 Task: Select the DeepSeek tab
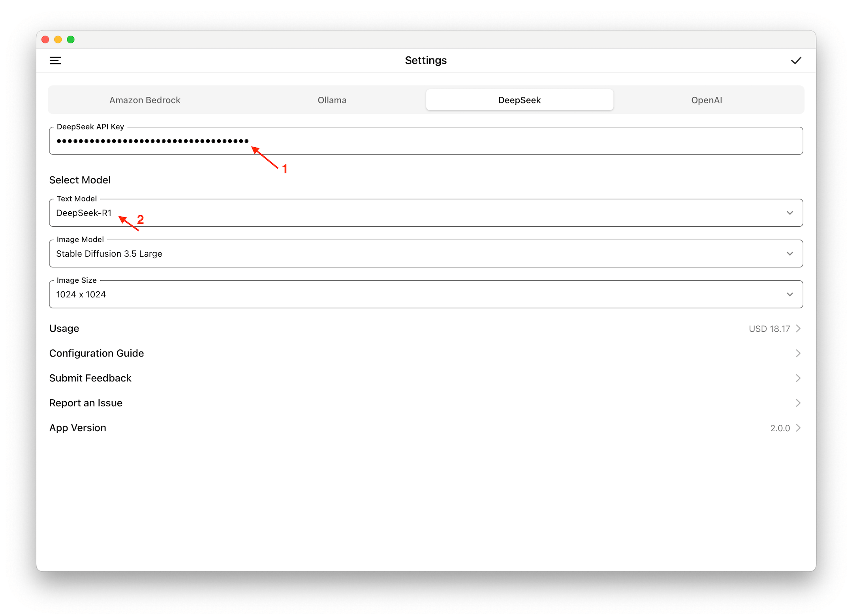point(519,100)
